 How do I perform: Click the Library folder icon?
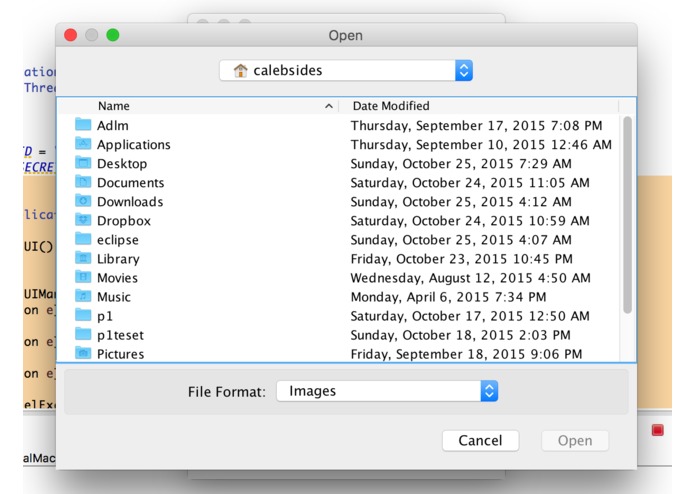pyautogui.click(x=83, y=258)
